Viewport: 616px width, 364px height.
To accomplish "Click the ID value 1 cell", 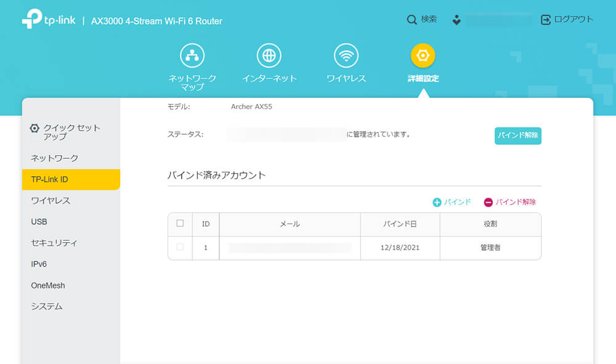I will click(206, 248).
